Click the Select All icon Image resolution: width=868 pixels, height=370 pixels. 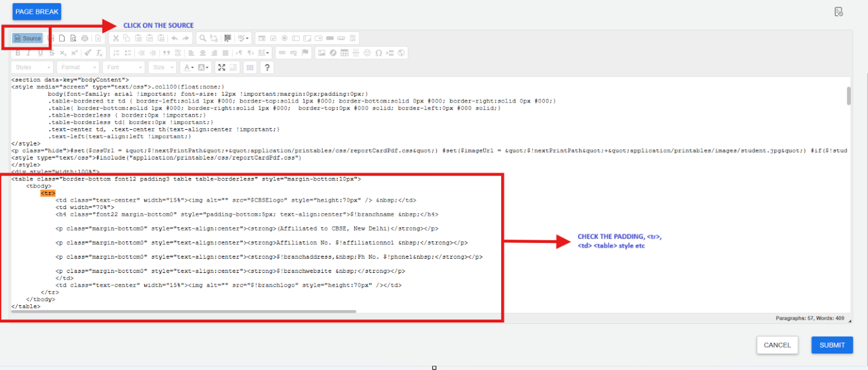(227, 39)
